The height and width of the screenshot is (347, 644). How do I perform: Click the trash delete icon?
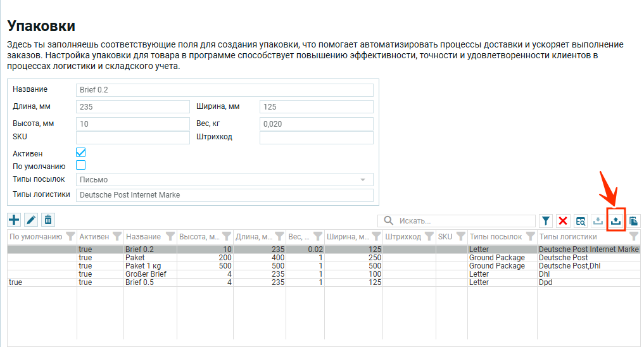(x=48, y=220)
